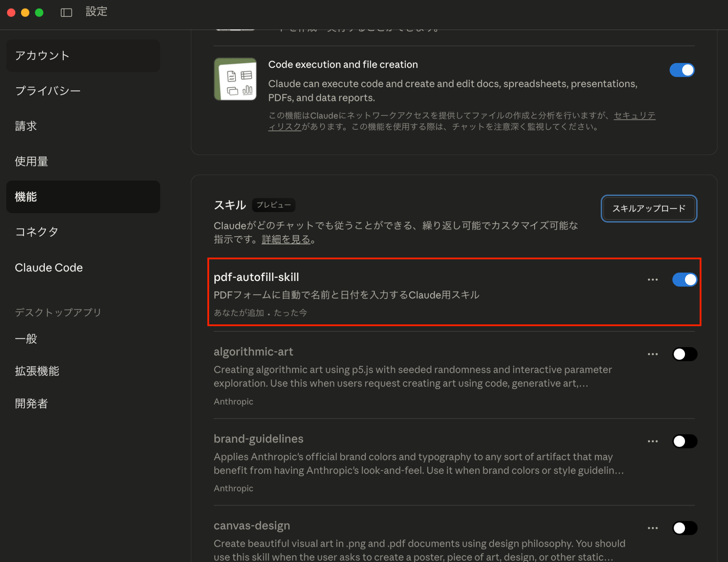The image size is (728, 562).
Task: Disable Code execution and file creation
Action: point(682,70)
